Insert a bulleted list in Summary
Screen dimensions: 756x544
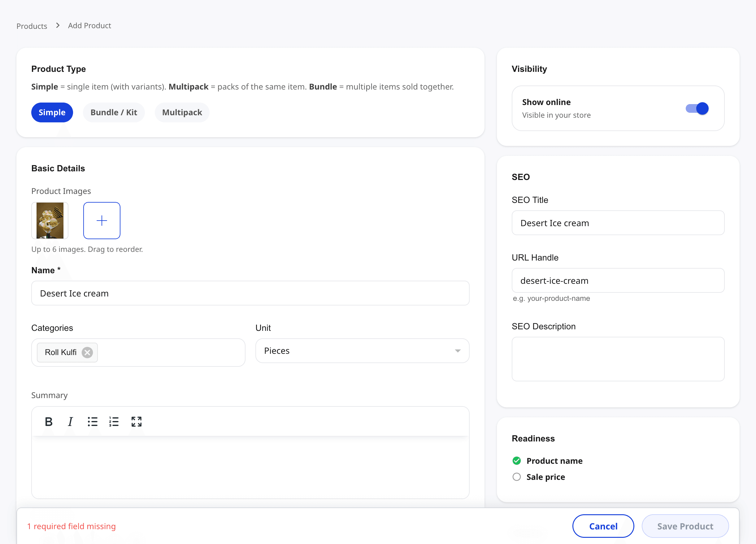[x=92, y=422]
